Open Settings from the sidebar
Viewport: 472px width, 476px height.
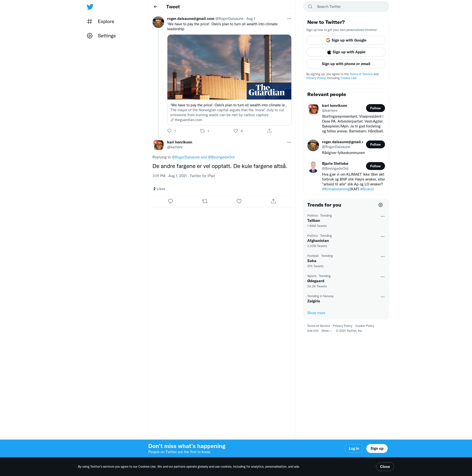101,36
